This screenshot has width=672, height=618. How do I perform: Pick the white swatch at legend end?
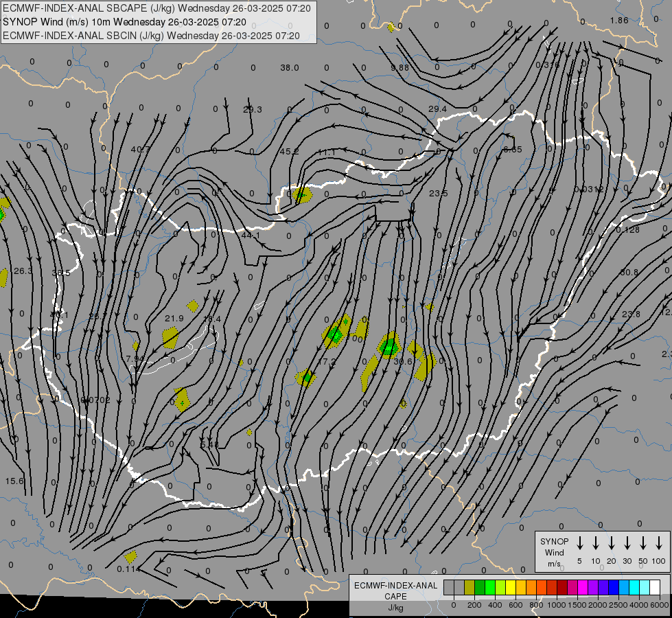pyautogui.click(x=655, y=587)
